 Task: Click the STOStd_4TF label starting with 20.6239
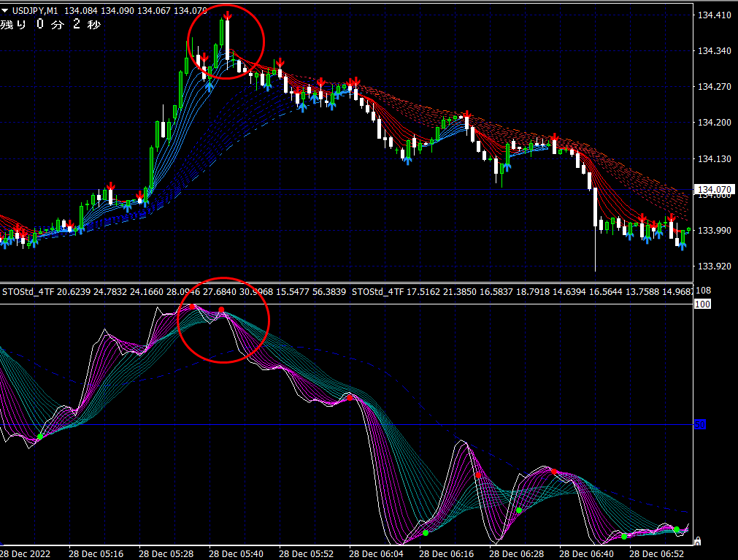[x=174, y=292]
